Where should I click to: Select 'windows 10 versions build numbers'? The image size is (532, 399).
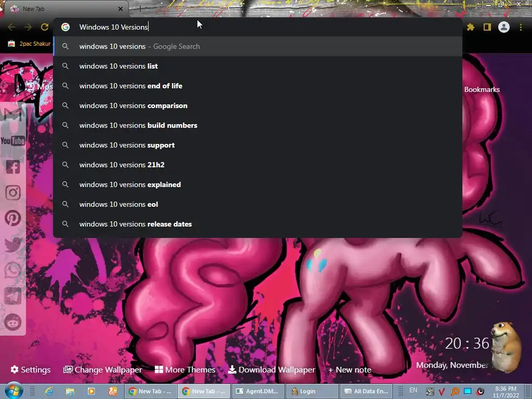coord(258,125)
